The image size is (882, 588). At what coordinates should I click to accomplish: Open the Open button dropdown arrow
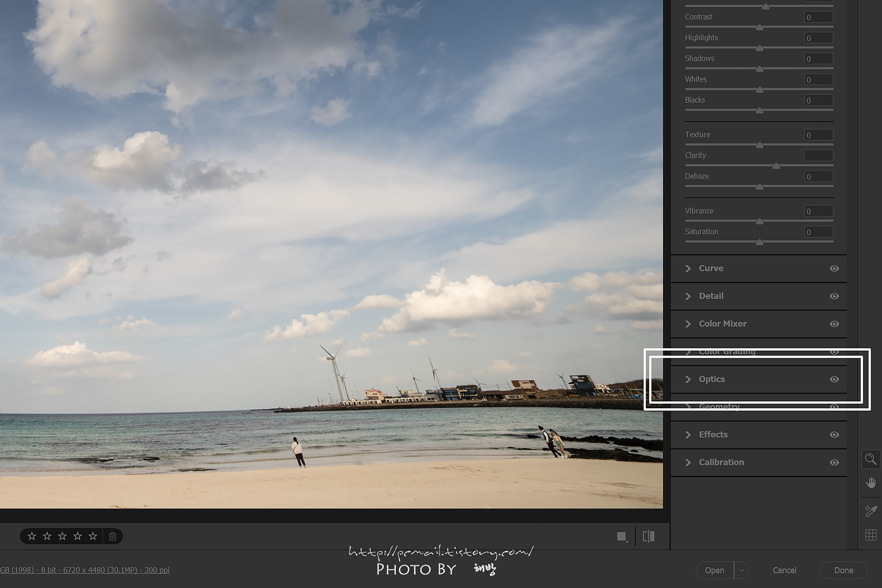pos(741,570)
